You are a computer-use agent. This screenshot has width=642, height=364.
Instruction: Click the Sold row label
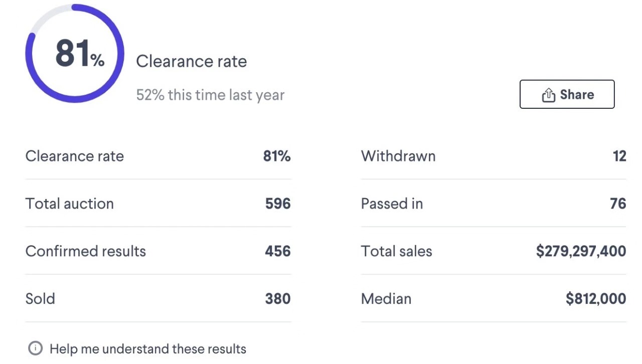coord(40,299)
